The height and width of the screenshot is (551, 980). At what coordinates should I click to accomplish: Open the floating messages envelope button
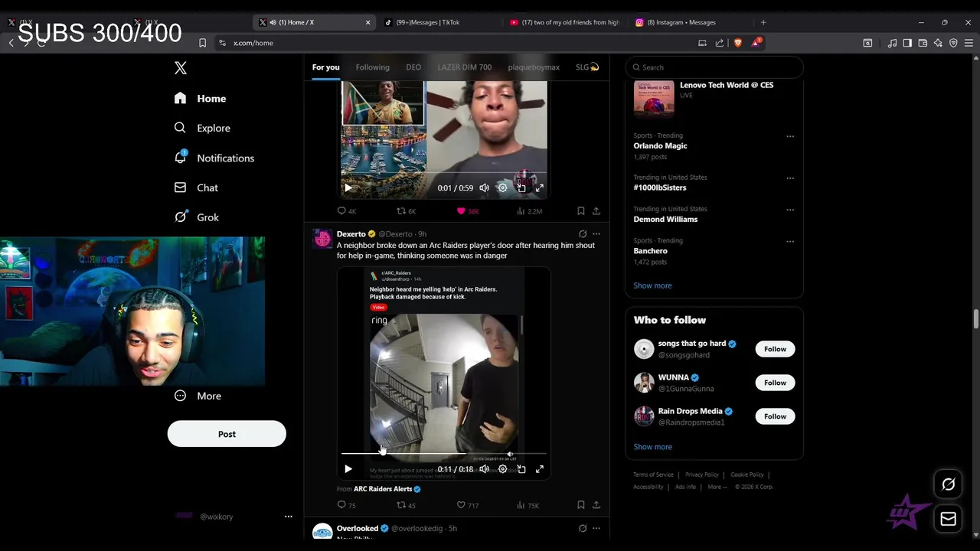point(948,519)
